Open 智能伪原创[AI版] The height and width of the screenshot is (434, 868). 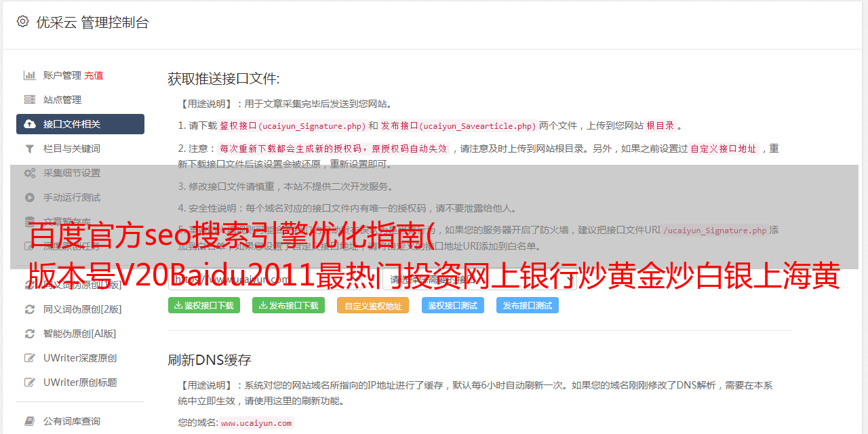[x=80, y=334]
